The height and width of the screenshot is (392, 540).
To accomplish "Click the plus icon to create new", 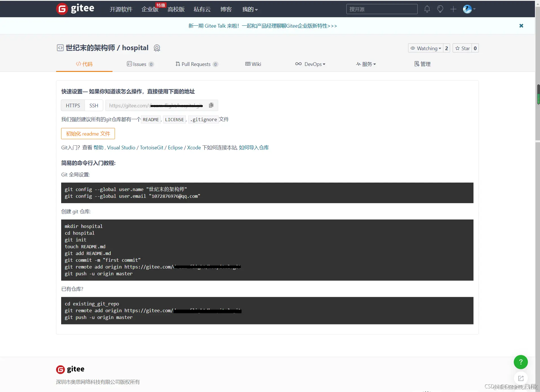I will click(x=453, y=9).
